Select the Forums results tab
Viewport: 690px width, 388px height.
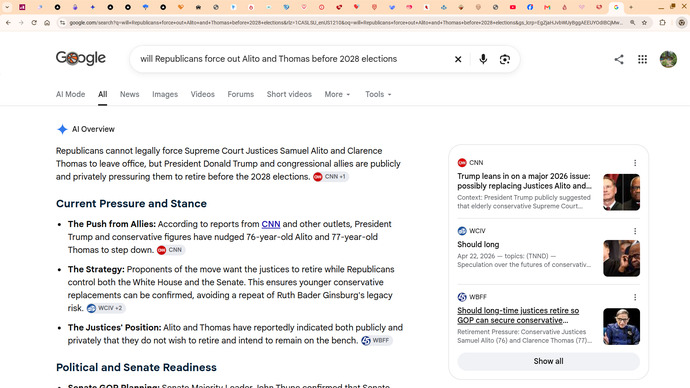coord(241,94)
